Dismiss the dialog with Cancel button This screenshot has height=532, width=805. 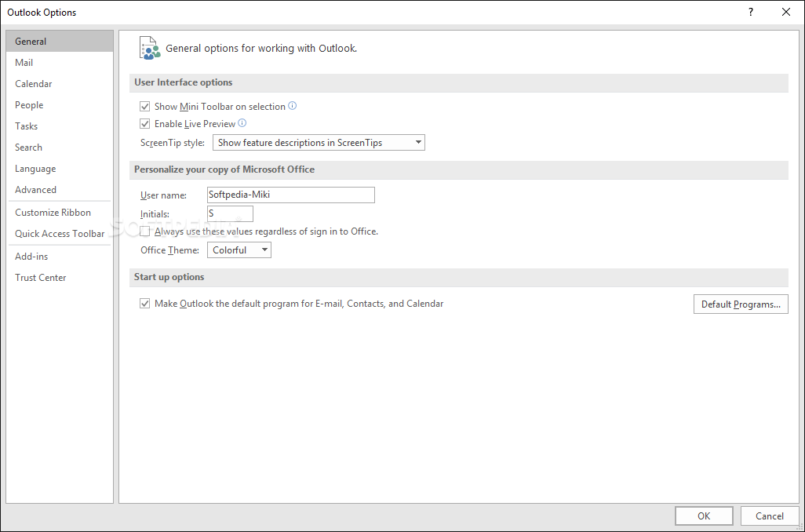point(770,516)
